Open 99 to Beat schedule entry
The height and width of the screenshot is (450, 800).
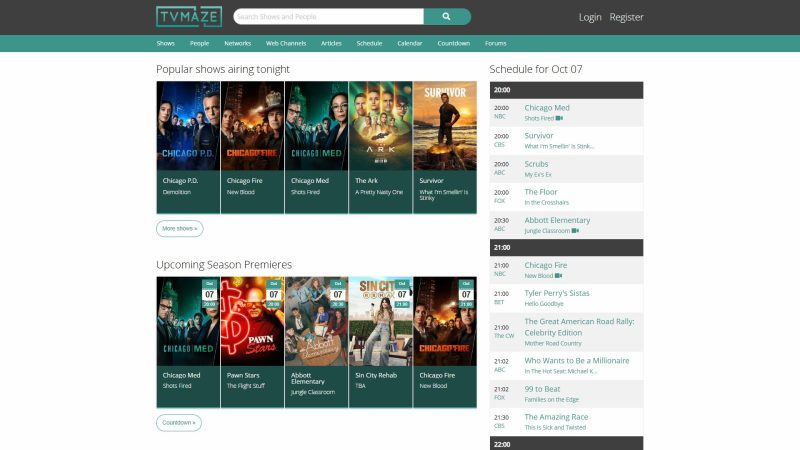pos(542,389)
